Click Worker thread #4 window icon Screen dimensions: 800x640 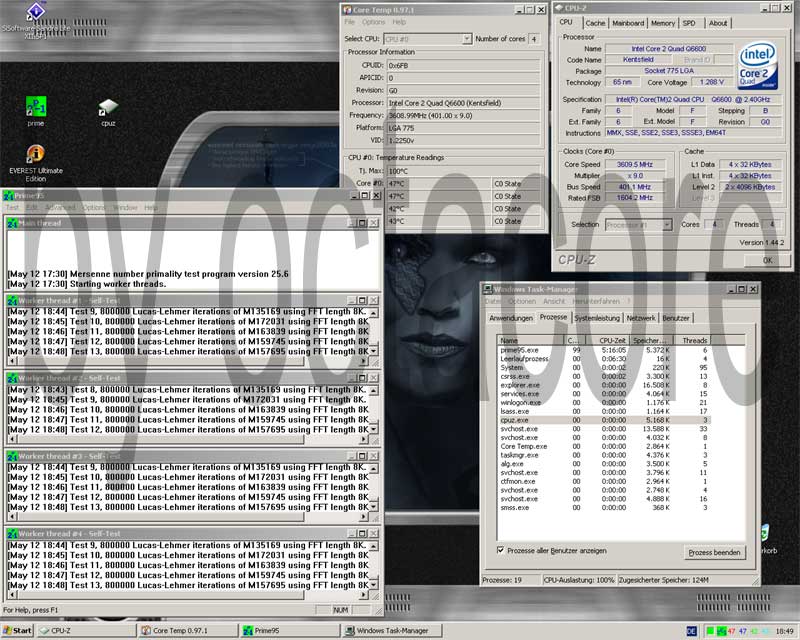(x=12, y=534)
